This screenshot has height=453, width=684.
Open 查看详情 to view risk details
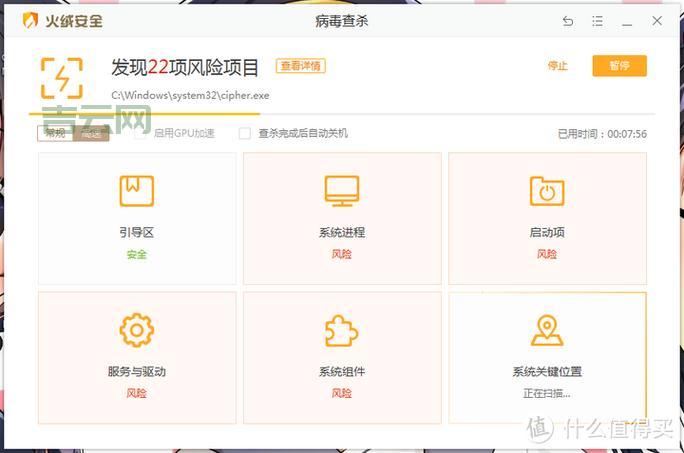pyautogui.click(x=301, y=65)
